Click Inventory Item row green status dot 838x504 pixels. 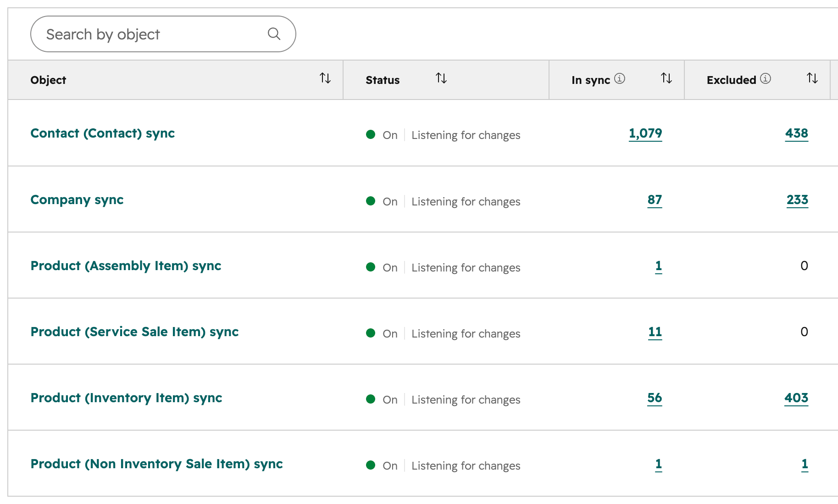pos(371,399)
